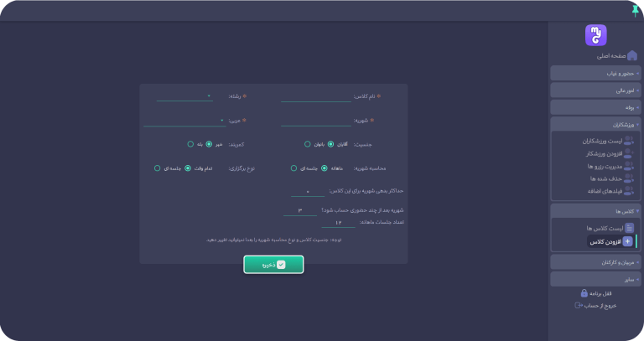Choose خیر (no) for belt (کمربند)
This screenshot has height=341, width=644.
point(209,144)
